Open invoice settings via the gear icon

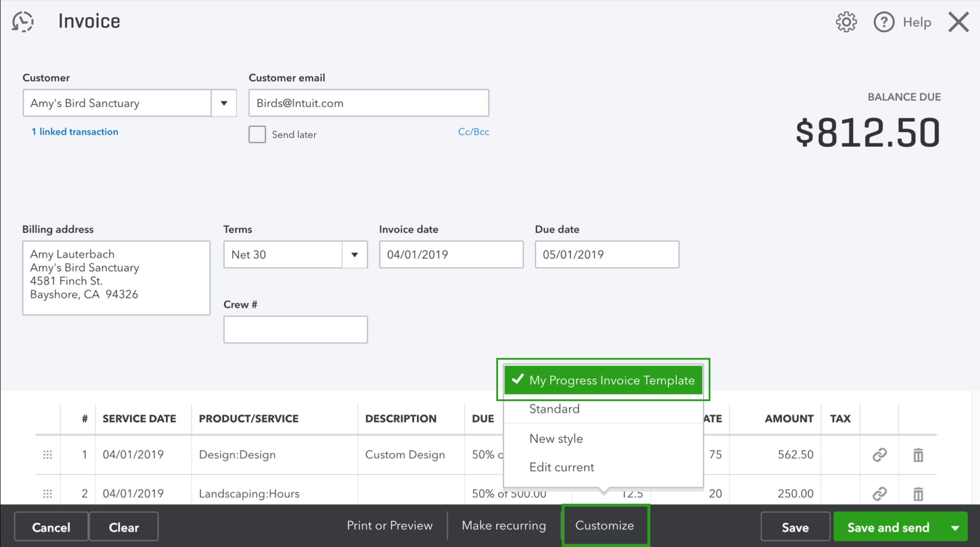pyautogui.click(x=846, y=21)
